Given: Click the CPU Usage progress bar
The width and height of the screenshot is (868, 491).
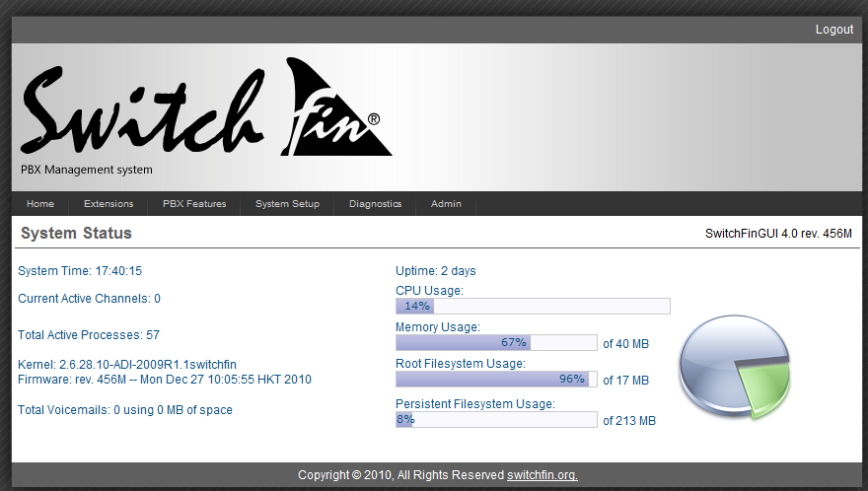Looking at the screenshot, I should (533, 306).
